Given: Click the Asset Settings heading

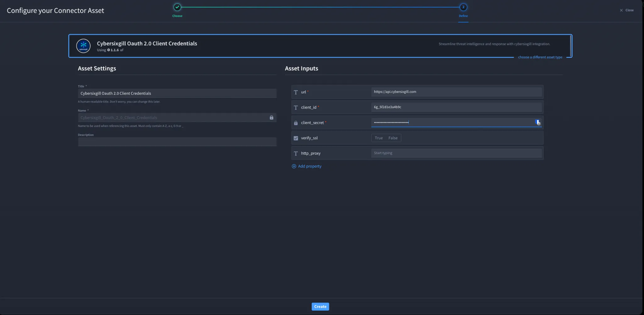Looking at the screenshot, I should coord(97,69).
